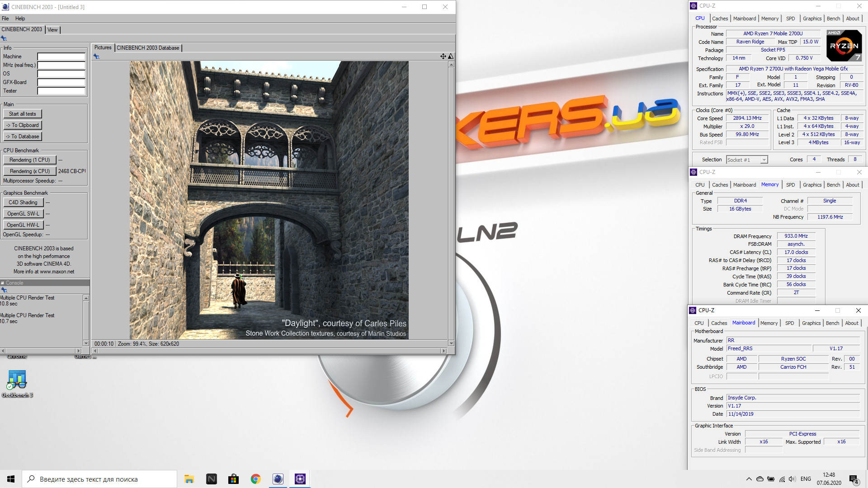
Task: Click the Memory CPU-Z window title icon
Action: pyautogui.click(x=693, y=172)
